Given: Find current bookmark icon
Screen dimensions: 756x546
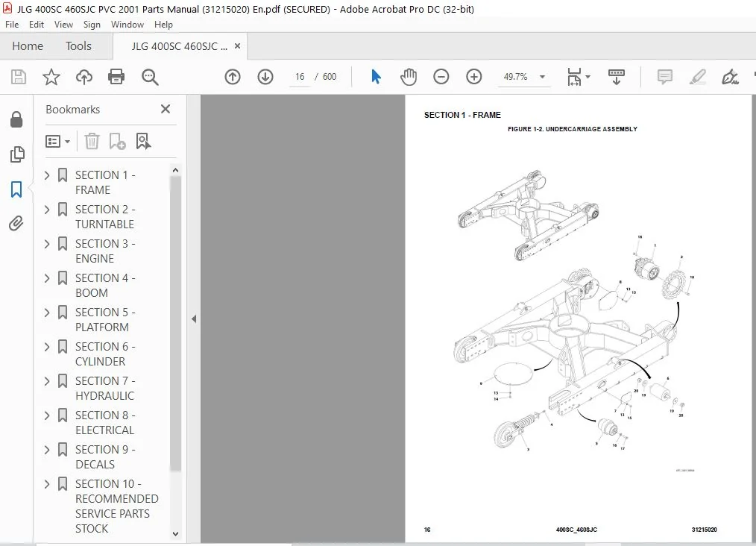Looking at the screenshot, I should click(143, 141).
